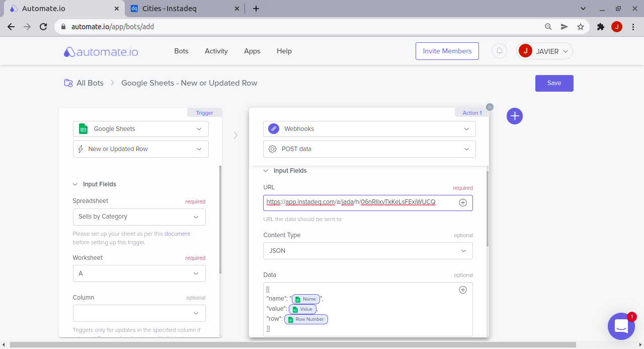
Task: Open the Webhooks app dropdown
Action: coord(369,129)
